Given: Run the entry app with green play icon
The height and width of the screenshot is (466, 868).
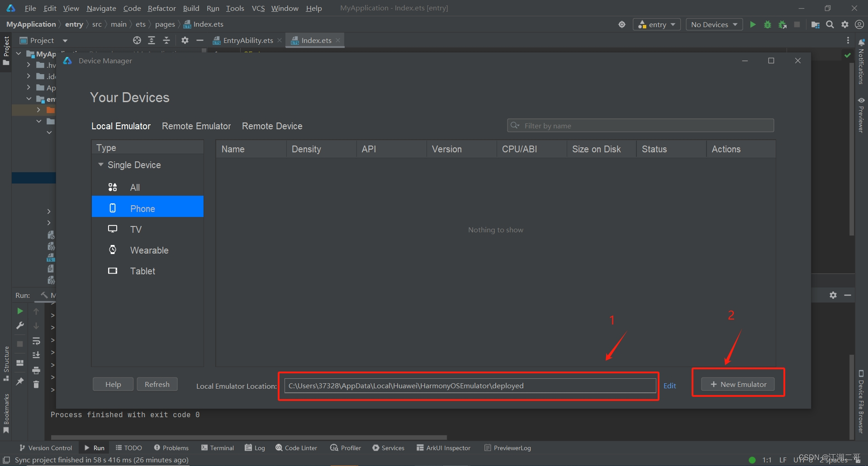Looking at the screenshot, I should pos(753,24).
